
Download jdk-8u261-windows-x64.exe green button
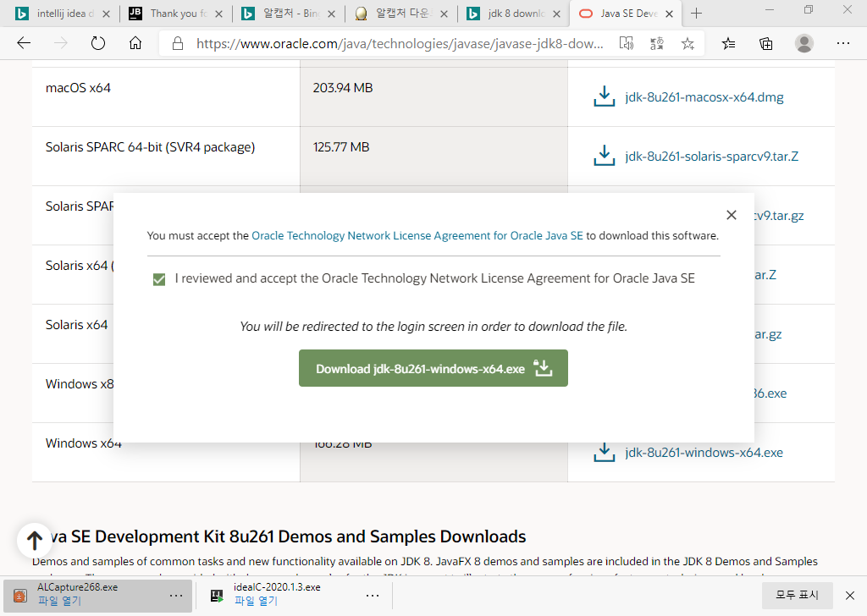coord(433,368)
